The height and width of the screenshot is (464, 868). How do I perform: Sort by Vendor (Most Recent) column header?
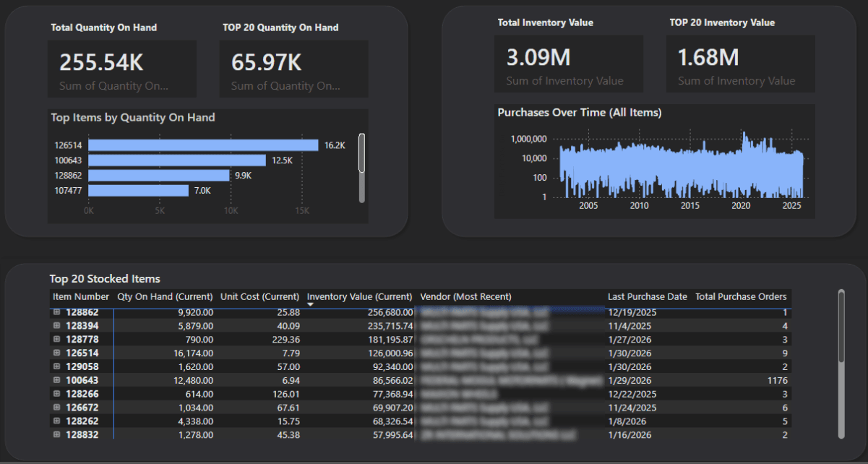point(466,296)
